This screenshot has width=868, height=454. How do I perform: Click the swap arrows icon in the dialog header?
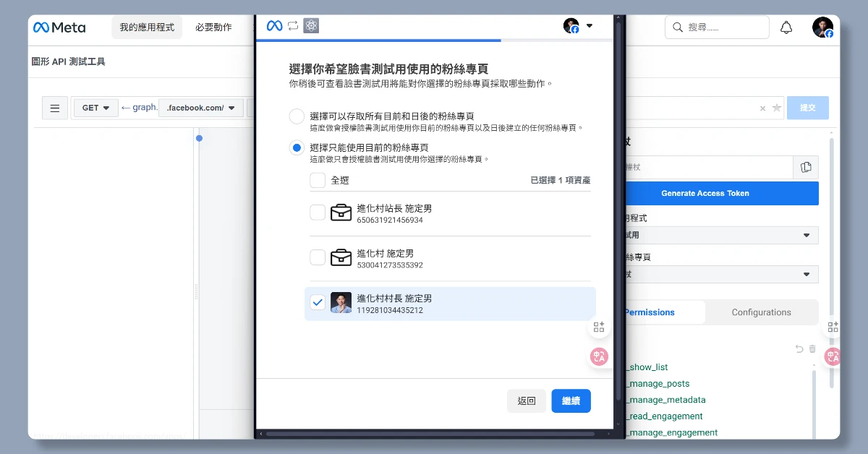[293, 26]
